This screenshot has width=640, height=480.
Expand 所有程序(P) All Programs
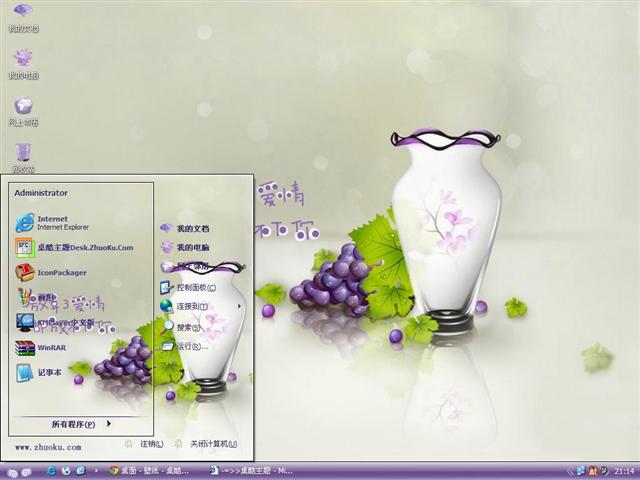click(81, 424)
